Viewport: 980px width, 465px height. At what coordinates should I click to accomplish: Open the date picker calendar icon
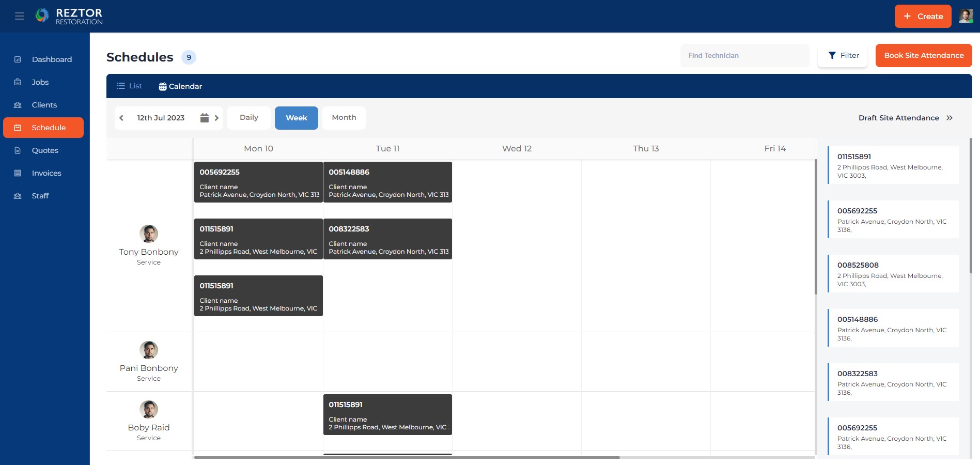[205, 118]
